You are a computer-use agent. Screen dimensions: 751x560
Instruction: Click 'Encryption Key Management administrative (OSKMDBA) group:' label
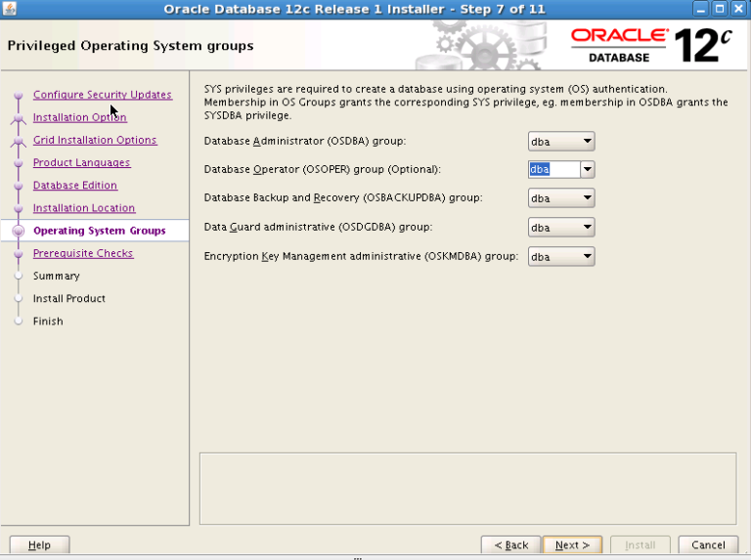coord(361,256)
